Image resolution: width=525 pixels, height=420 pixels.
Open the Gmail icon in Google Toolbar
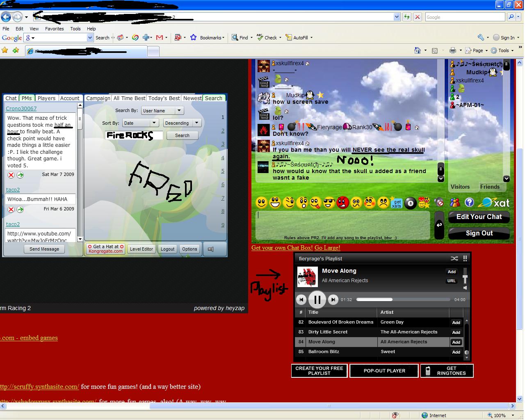click(x=160, y=37)
